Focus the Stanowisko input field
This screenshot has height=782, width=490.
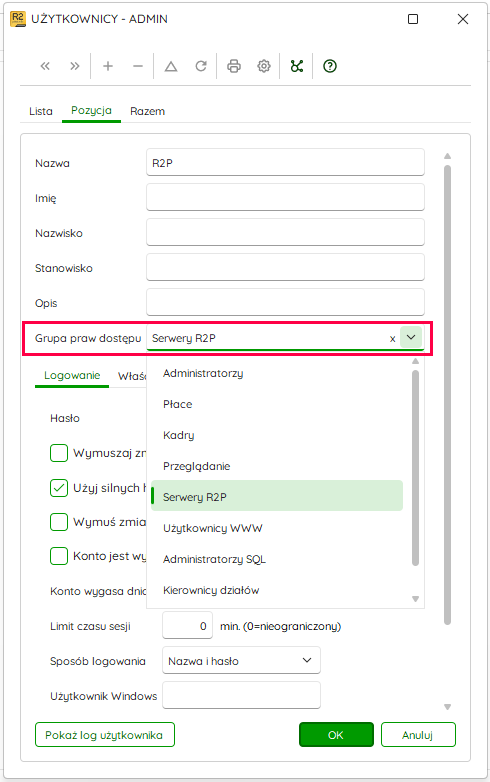point(285,267)
